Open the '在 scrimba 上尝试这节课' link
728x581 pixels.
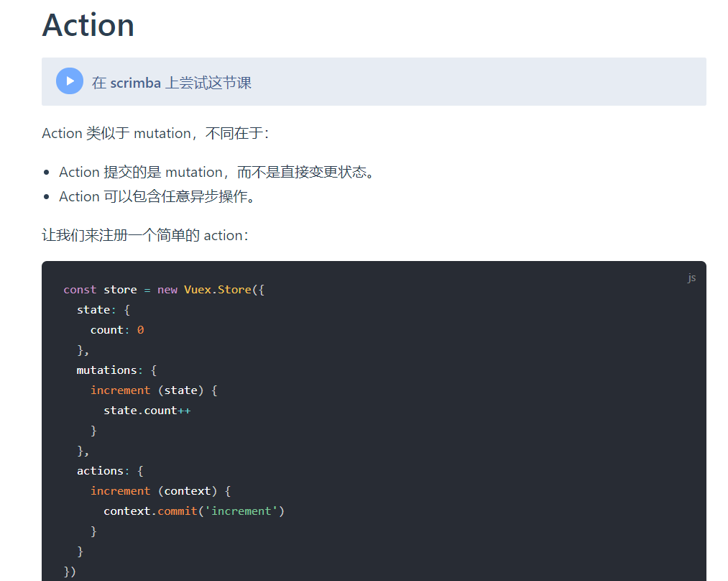click(171, 83)
